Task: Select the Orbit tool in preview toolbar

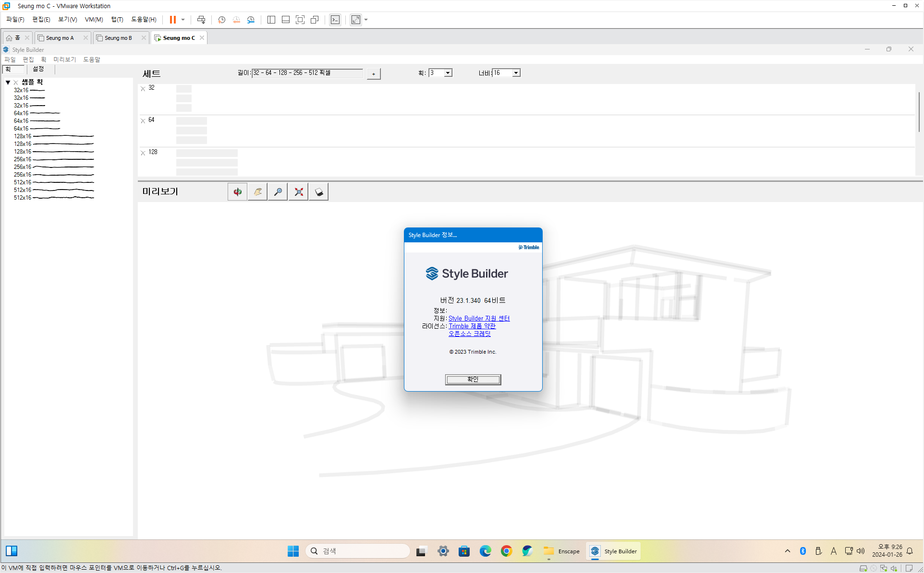Action: (x=237, y=192)
